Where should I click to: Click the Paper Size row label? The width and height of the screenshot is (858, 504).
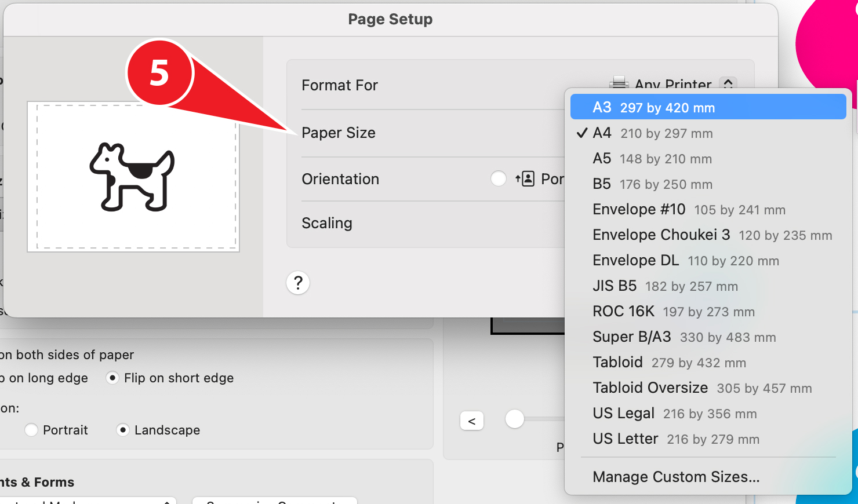click(x=339, y=133)
